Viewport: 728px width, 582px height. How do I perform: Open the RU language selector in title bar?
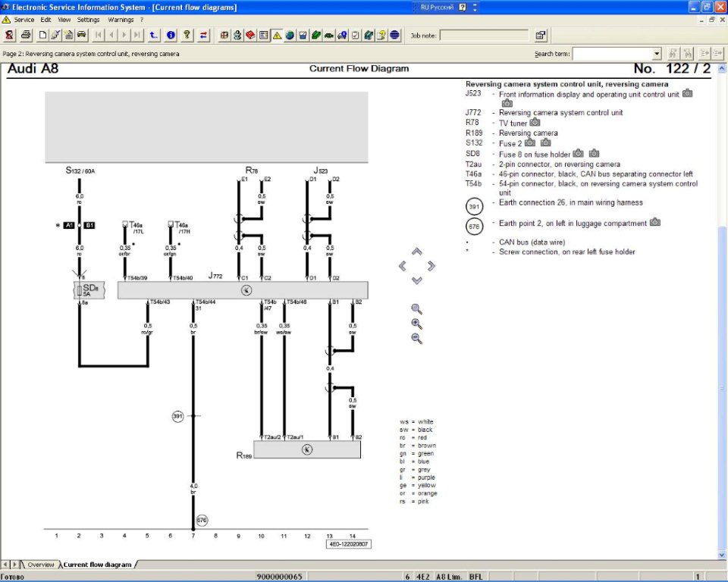[475, 7]
